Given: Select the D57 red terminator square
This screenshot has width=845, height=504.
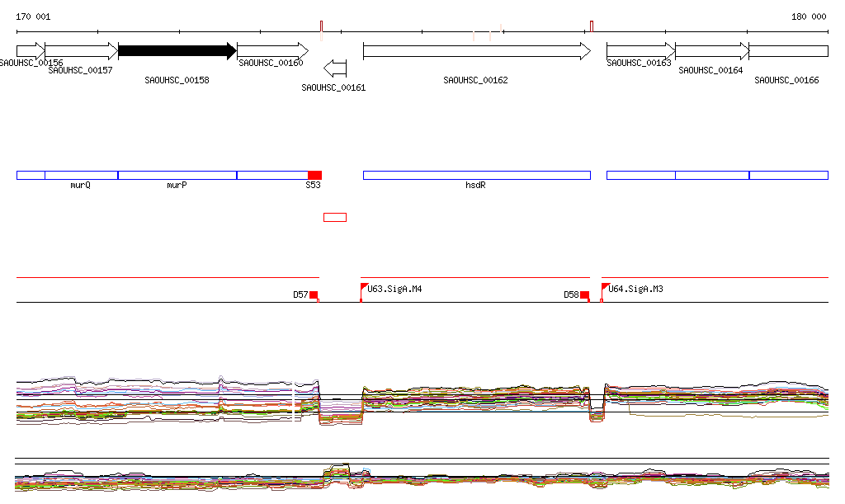Looking at the screenshot, I should (x=314, y=294).
